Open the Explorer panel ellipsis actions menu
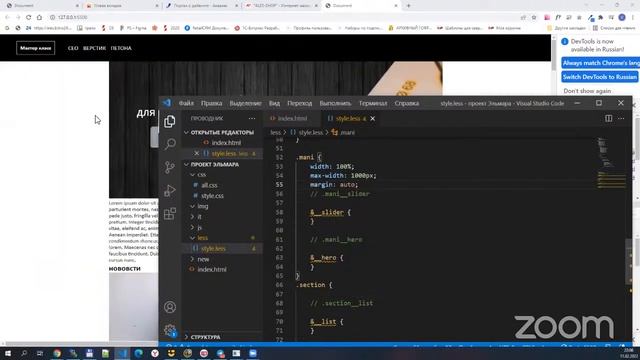Image resolution: width=640 pixels, height=360 pixels. coord(252,118)
